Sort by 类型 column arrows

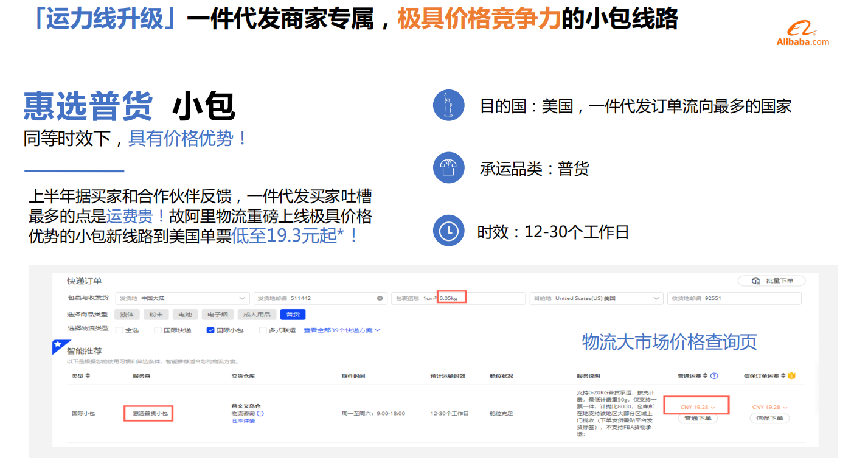[88, 376]
